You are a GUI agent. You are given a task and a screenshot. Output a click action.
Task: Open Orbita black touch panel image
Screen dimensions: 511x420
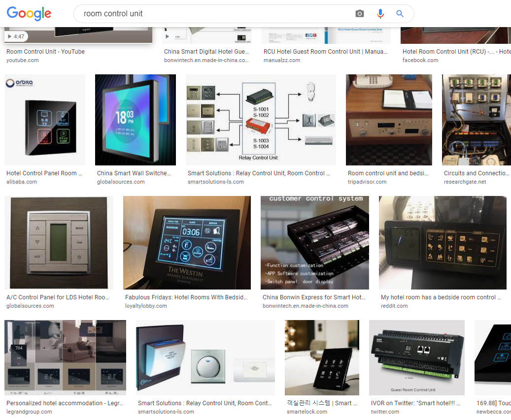(45, 120)
